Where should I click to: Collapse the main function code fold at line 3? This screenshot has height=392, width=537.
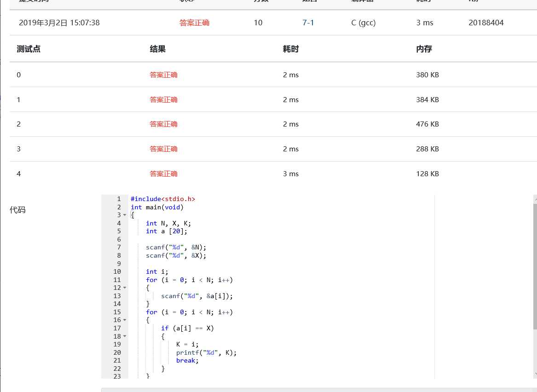click(124, 215)
